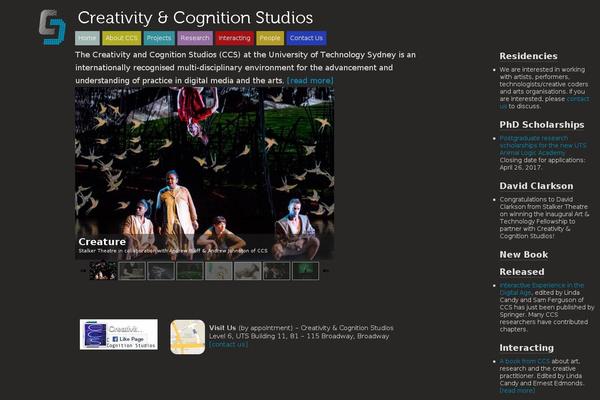Select the Projects menu item
This screenshot has height=400, width=600.
159,38
